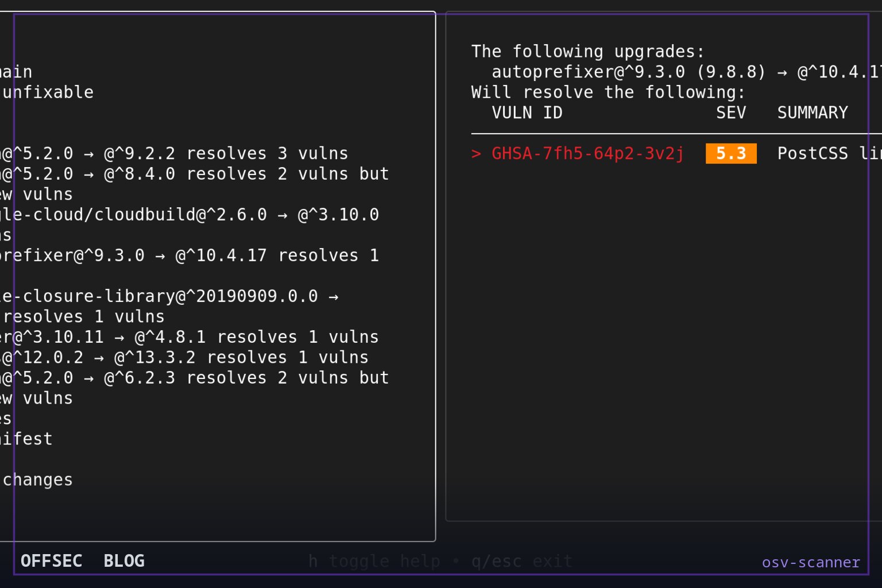Select the closure-library@^20190909.0.0 upgrade row
This screenshot has width=882, height=588.
pos(169,306)
